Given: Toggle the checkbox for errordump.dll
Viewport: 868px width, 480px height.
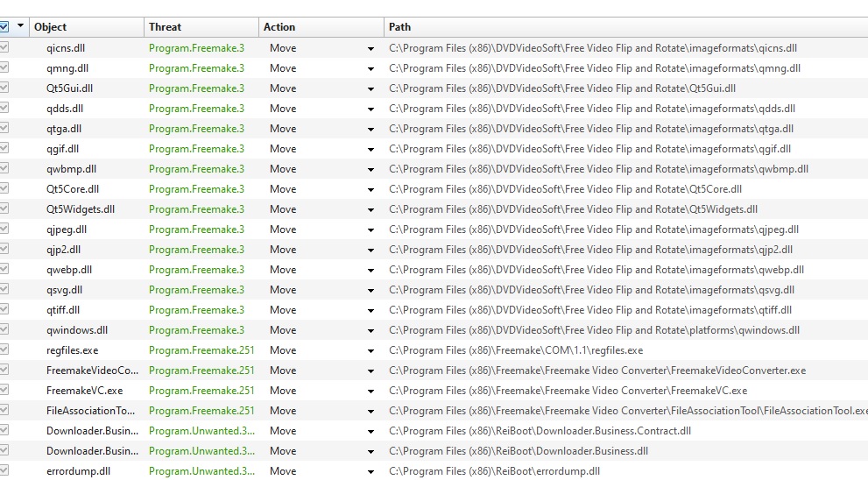Looking at the screenshot, I should [4, 471].
